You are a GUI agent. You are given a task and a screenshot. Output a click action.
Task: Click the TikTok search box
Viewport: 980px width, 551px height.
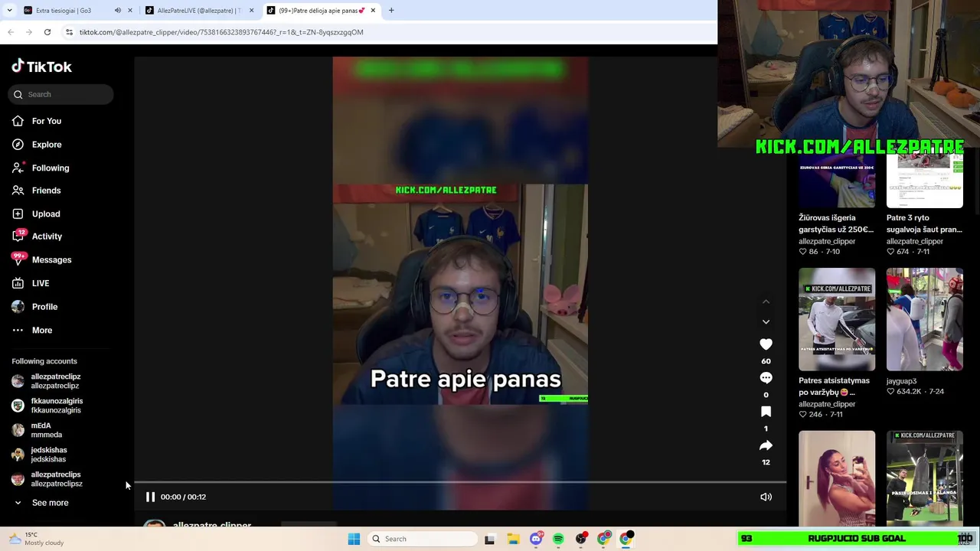[61, 94]
